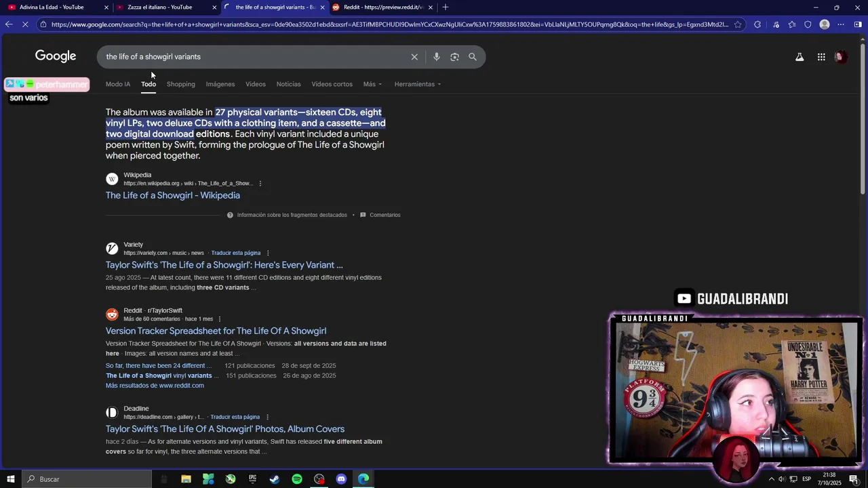Open Deadline Photos, Album Covers link

225,429
